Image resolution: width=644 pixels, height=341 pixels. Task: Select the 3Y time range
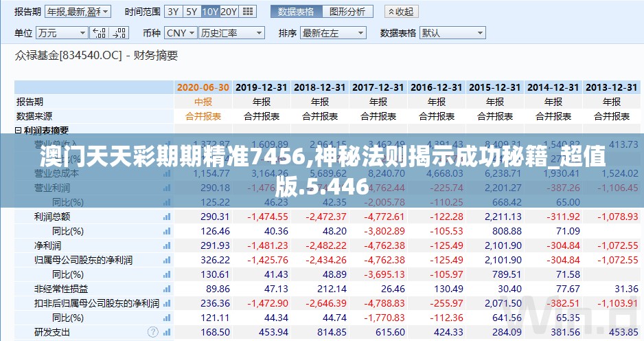point(173,12)
